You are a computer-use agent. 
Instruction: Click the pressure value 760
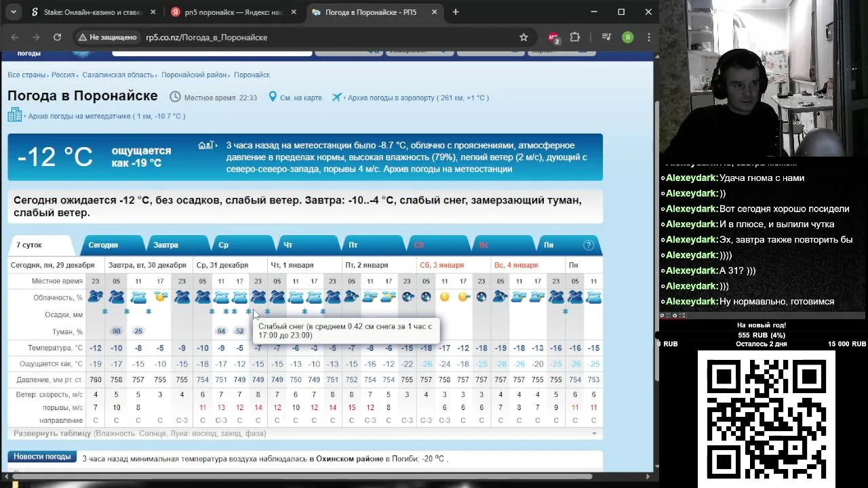click(x=96, y=380)
